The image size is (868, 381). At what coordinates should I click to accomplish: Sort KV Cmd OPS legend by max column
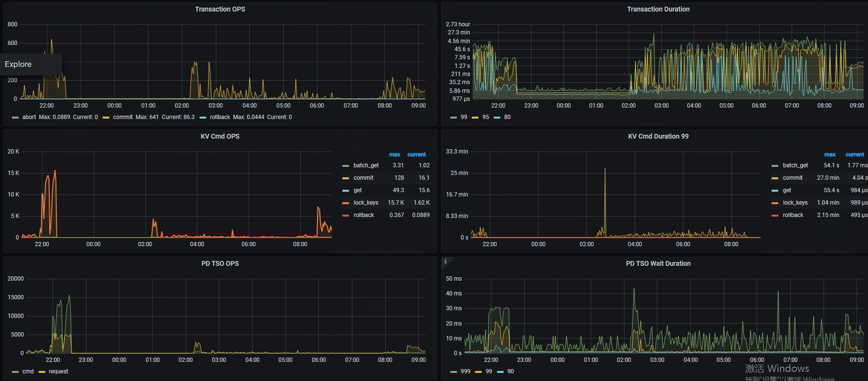pos(394,154)
